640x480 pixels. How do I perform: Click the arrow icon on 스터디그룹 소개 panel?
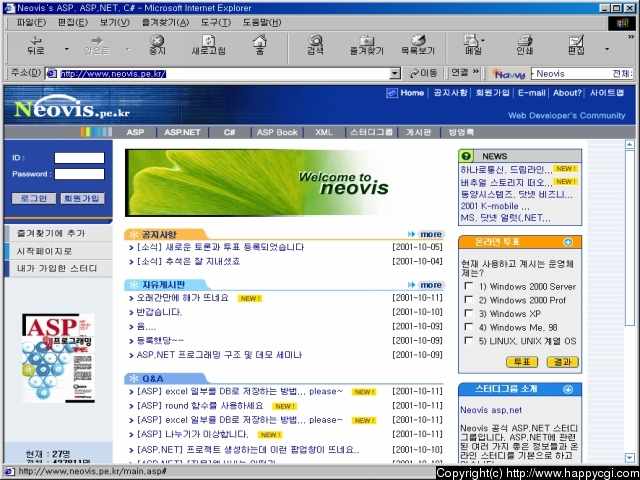(x=568, y=389)
